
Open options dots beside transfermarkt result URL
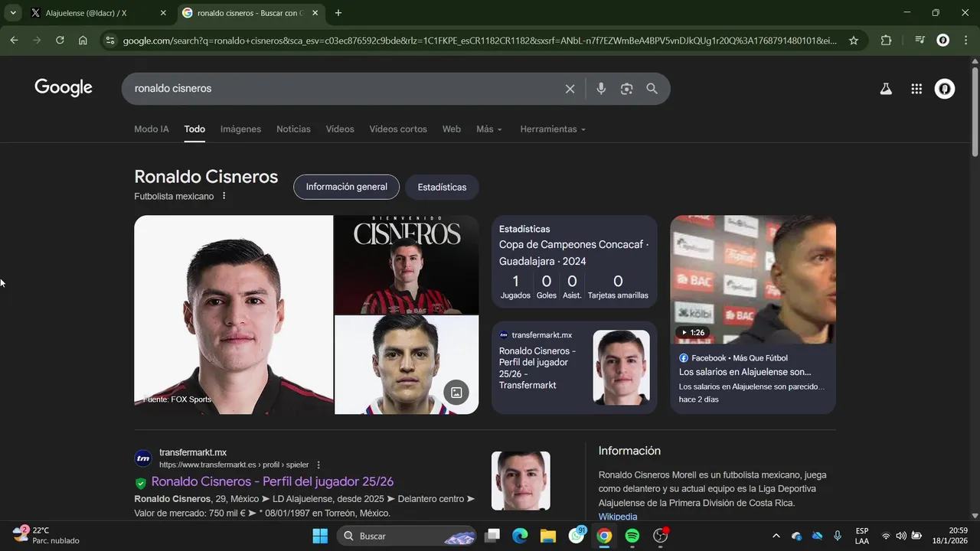click(318, 465)
